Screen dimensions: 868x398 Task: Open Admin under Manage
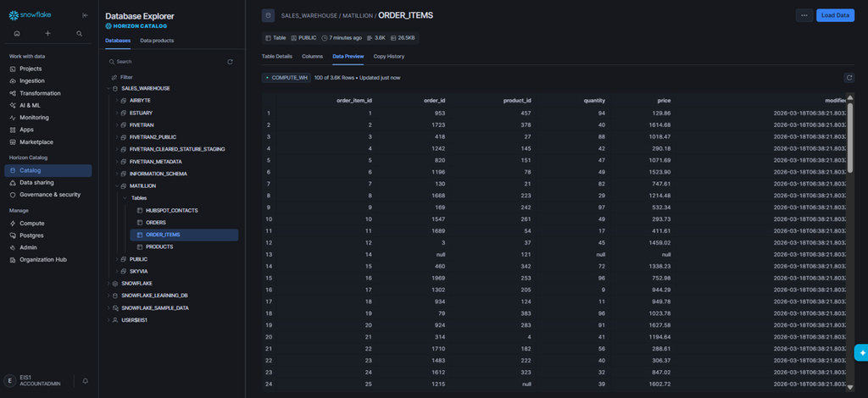(x=48, y=247)
